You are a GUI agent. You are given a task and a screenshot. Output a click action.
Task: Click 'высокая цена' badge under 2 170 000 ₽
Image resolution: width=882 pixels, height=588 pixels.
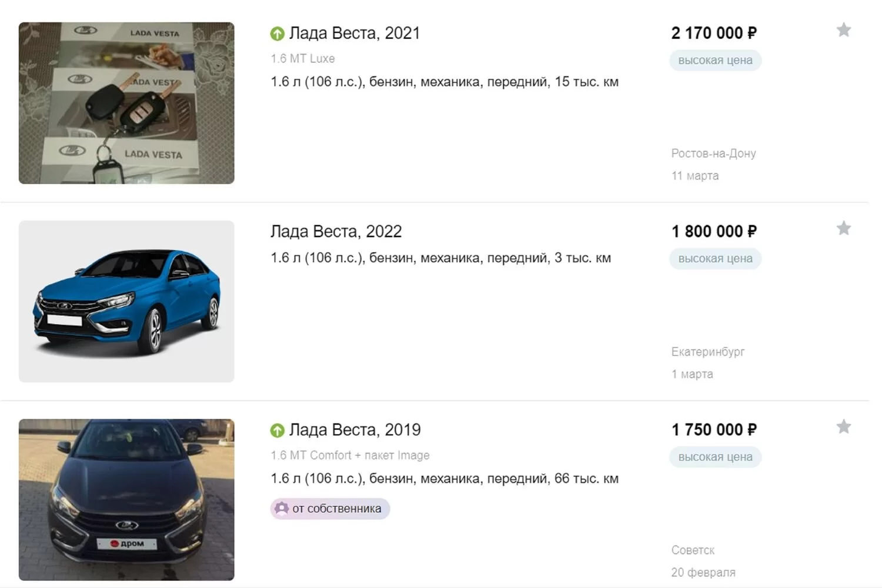(x=715, y=61)
